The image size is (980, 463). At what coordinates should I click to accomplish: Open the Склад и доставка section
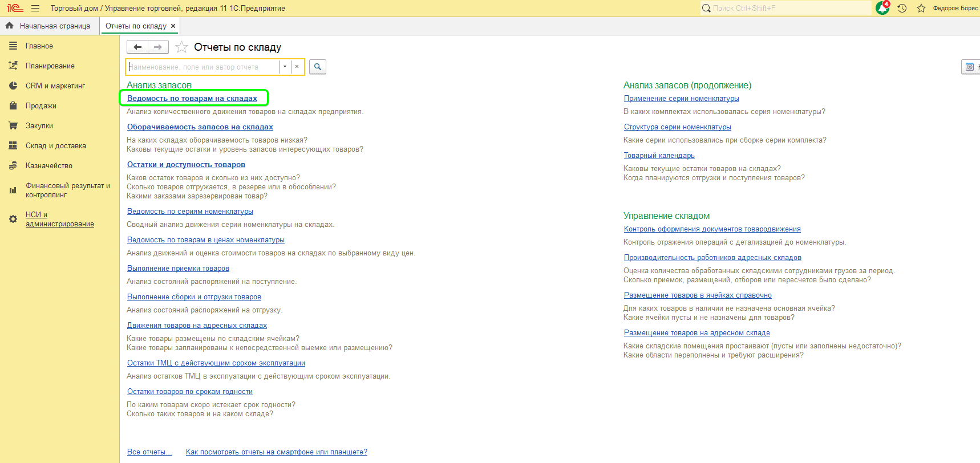click(x=55, y=146)
